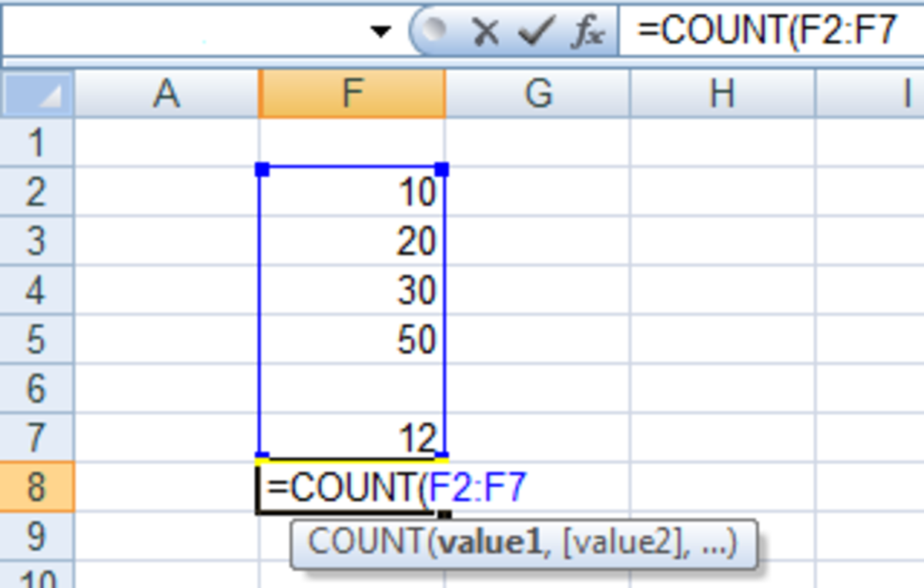Select the column A header

[x=166, y=94]
